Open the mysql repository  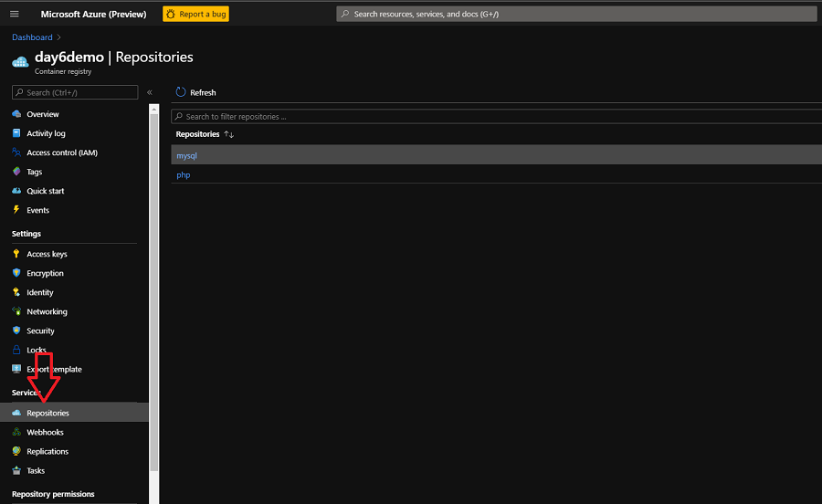pyautogui.click(x=186, y=155)
